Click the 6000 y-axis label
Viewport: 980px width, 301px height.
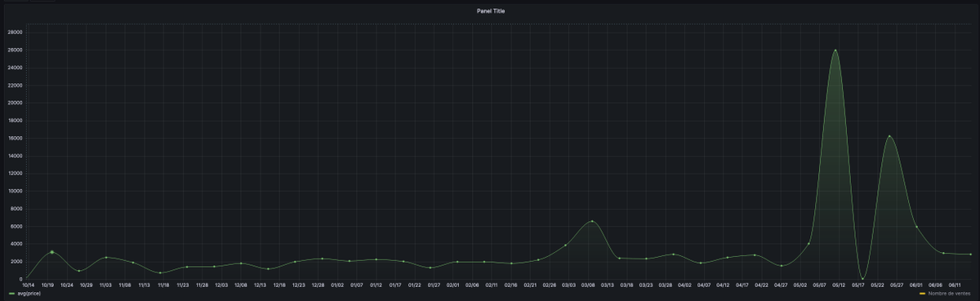[16, 227]
